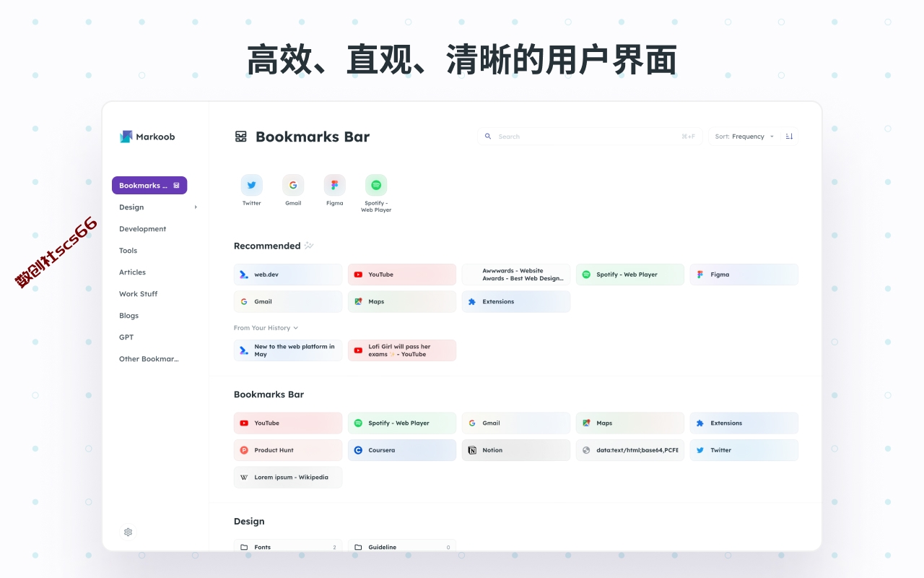Click the Search input field
924x578 pixels.
click(x=590, y=137)
